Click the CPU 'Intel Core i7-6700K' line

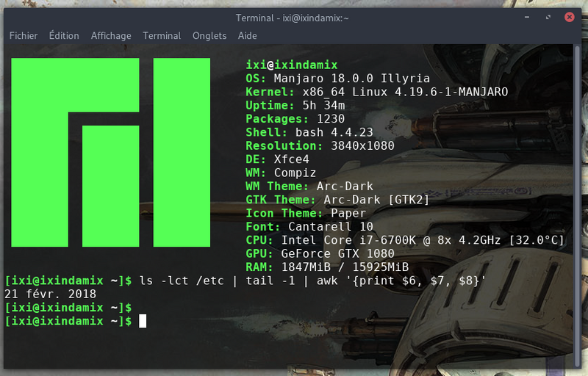click(405, 240)
